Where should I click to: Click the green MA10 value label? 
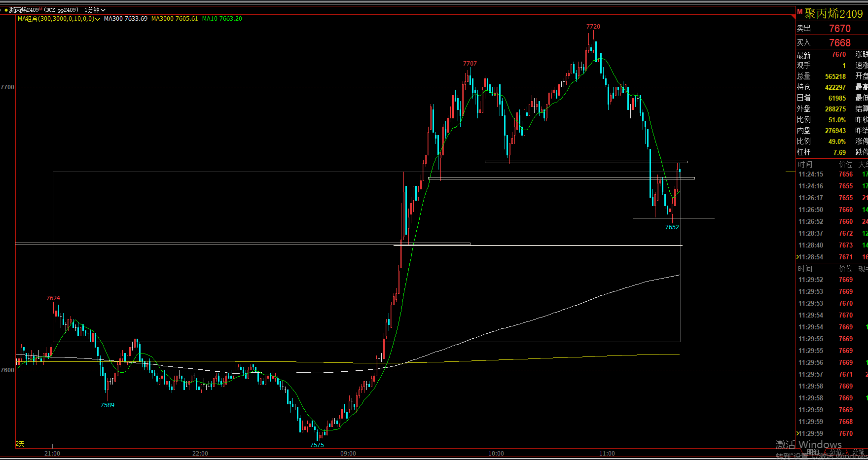[x=222, y=19]
